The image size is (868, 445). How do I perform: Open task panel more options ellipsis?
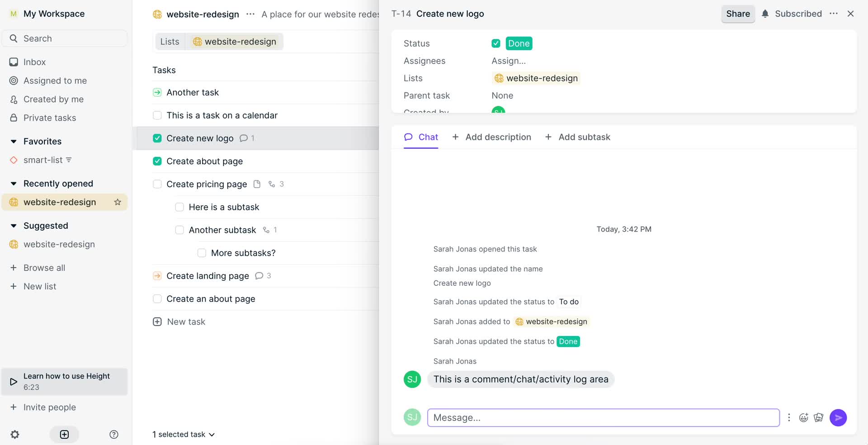click(x=834, y=14)
